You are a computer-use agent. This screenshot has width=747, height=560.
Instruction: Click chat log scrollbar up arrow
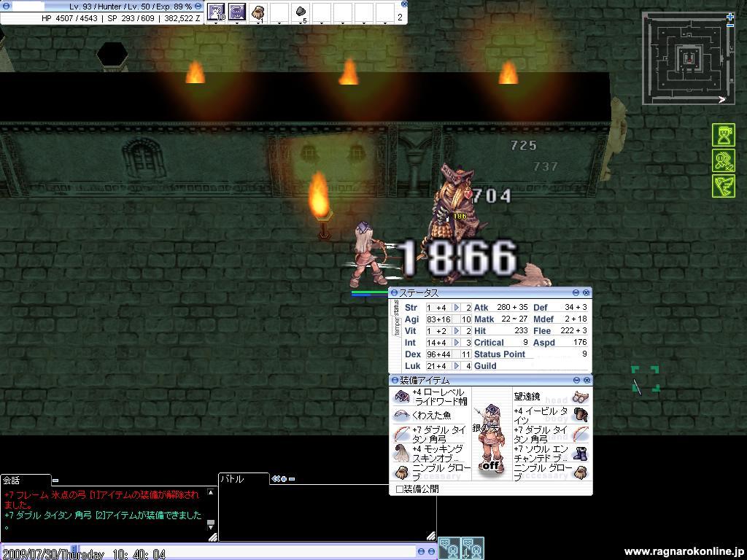(211, 492)
